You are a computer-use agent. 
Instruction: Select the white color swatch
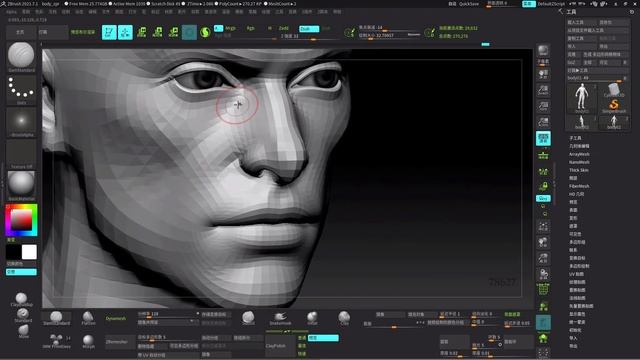click(x=29, y=252)
